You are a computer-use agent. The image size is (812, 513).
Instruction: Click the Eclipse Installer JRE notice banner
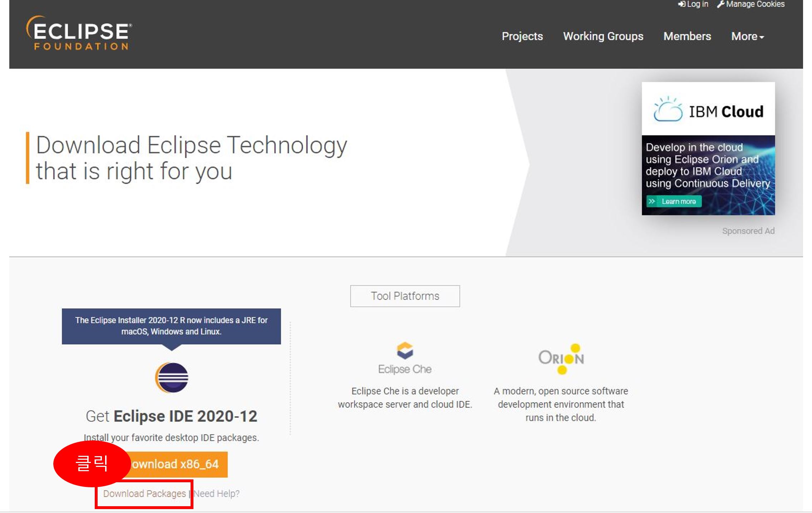pyautogui.click(x=171, y=326)
